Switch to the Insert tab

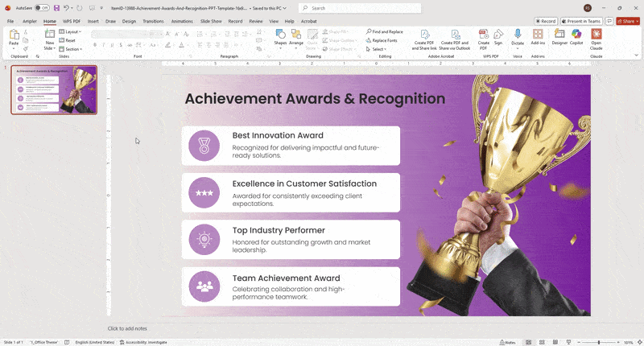coord(93,21)
